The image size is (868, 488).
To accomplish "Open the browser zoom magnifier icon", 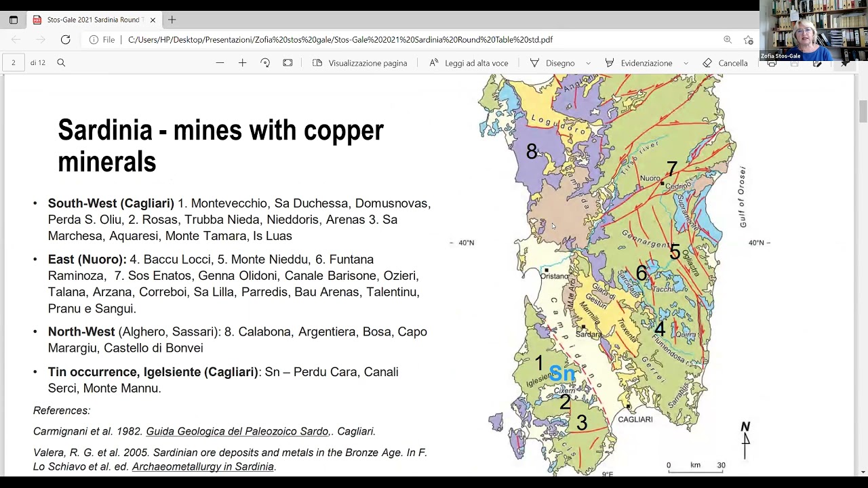I will coord(727,40).
